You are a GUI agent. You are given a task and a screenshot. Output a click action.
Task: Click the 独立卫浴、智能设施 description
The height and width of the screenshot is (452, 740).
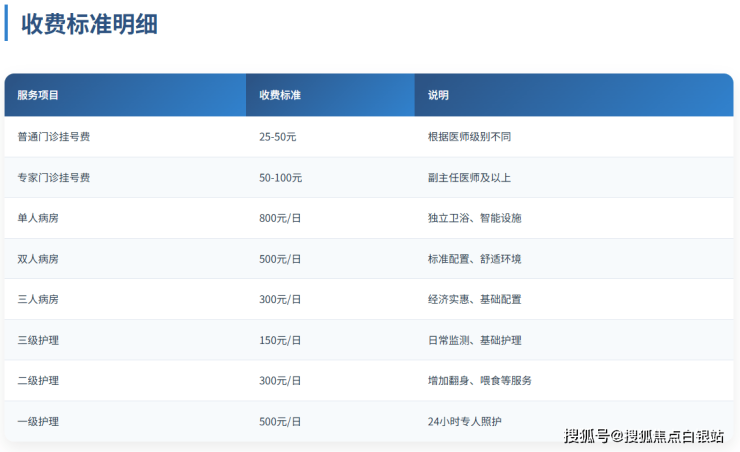tap(474, 217)
